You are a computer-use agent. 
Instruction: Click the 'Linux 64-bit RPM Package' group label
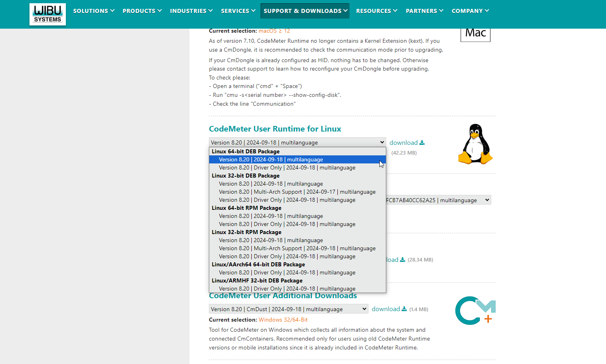(x=246, y=208)
